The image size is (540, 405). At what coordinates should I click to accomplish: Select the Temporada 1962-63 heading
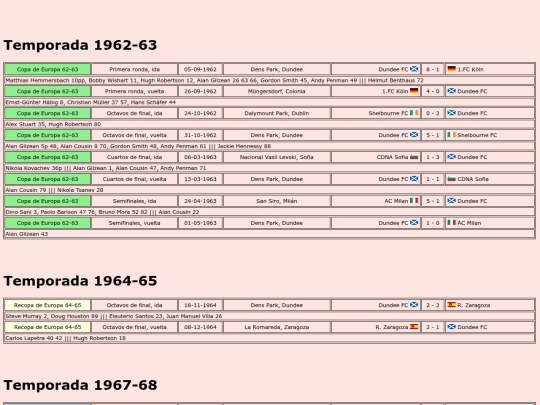(80, 45)
